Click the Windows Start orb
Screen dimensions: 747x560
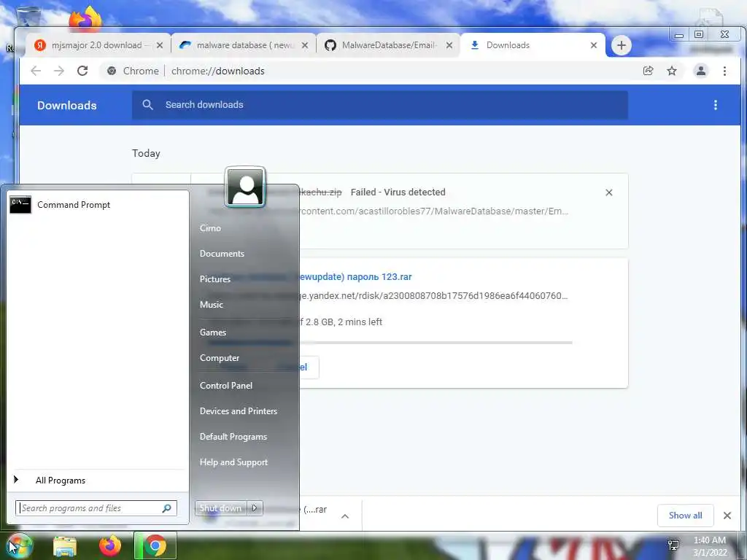tap(19, 545)
